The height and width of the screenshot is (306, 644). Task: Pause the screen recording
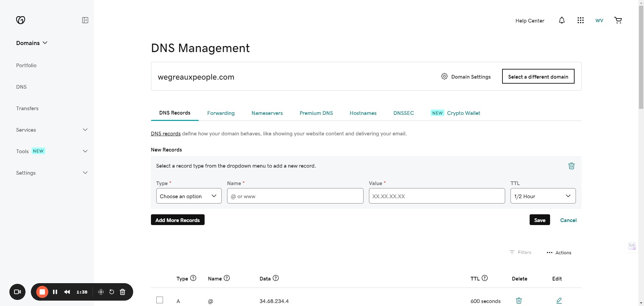(55, 292)
